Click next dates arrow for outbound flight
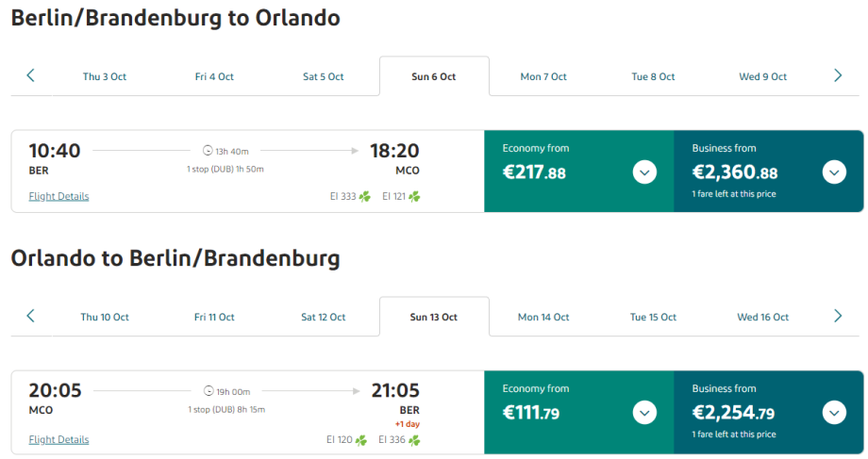This screenshot has height=459, width=868. click(x=838, y=76)
